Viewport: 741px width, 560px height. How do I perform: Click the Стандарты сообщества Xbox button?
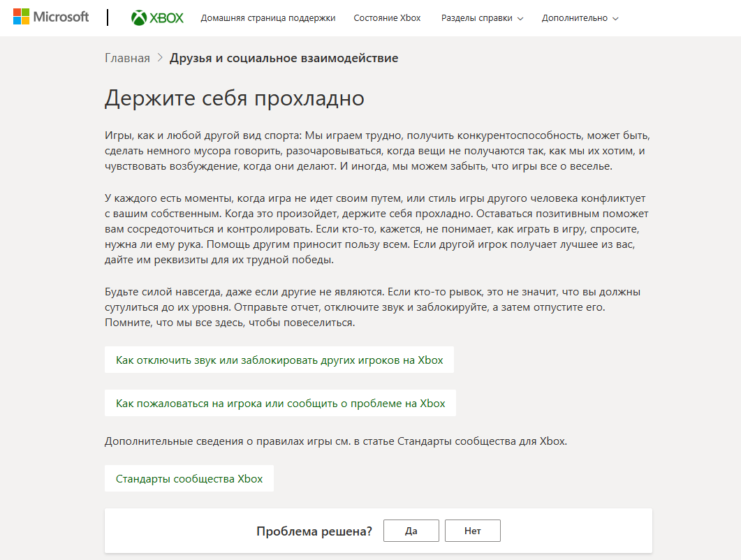(x=189, y=478)
